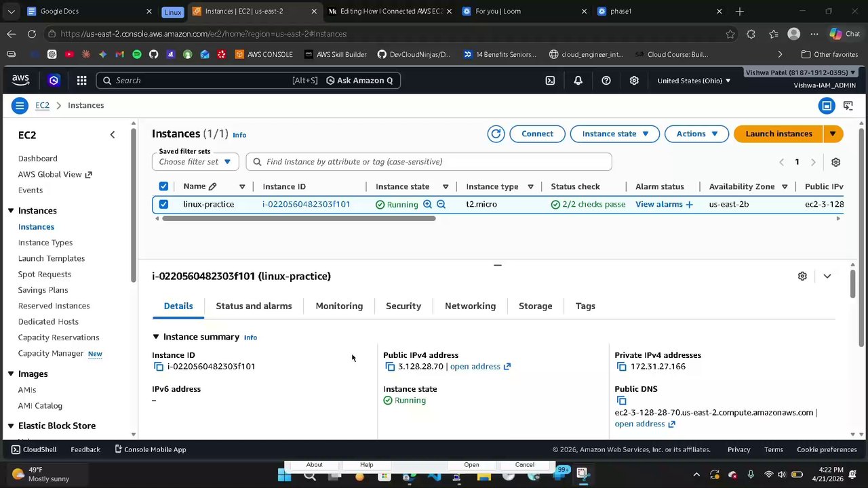Refresh the instances list
This screenshot has height=488, width=868.
coord(496,134)
